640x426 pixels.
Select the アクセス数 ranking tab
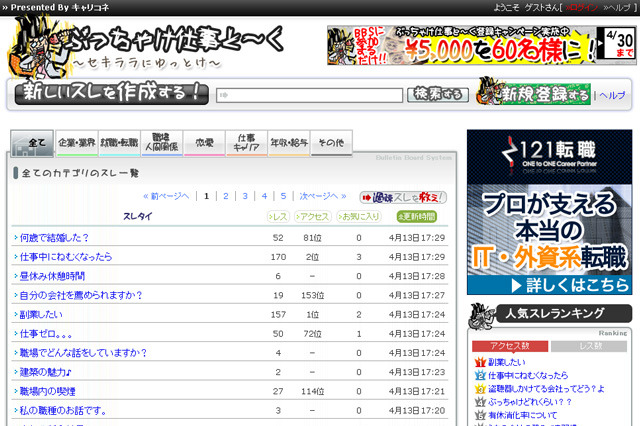pyautogui.click(x=510, y=346)
